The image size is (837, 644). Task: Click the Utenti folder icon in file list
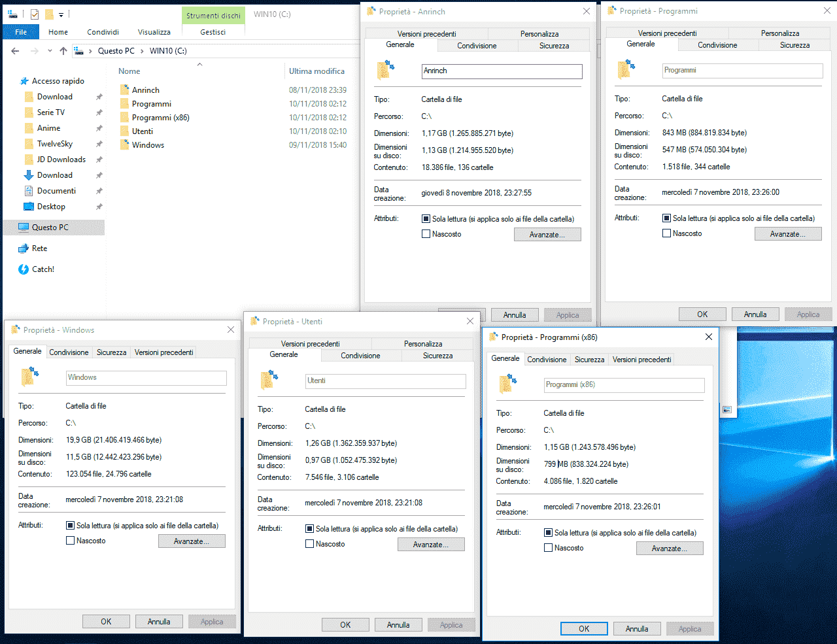[124, 131]
